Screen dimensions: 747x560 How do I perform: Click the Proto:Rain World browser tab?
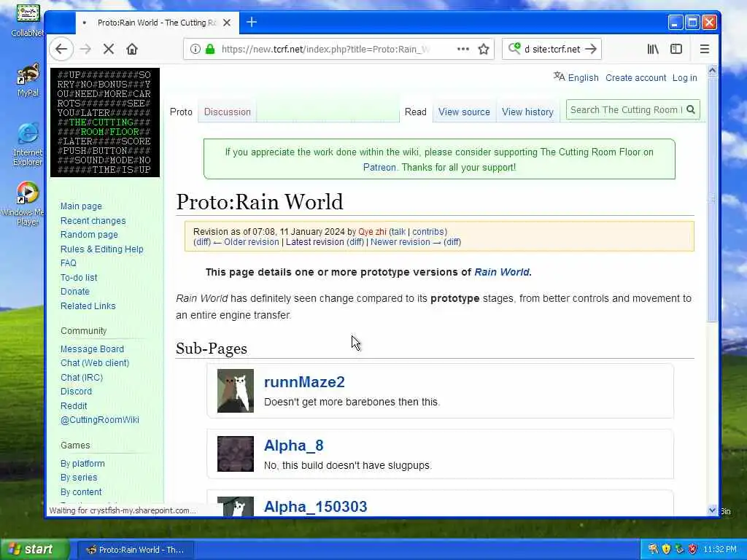click(x=158, y=23)
